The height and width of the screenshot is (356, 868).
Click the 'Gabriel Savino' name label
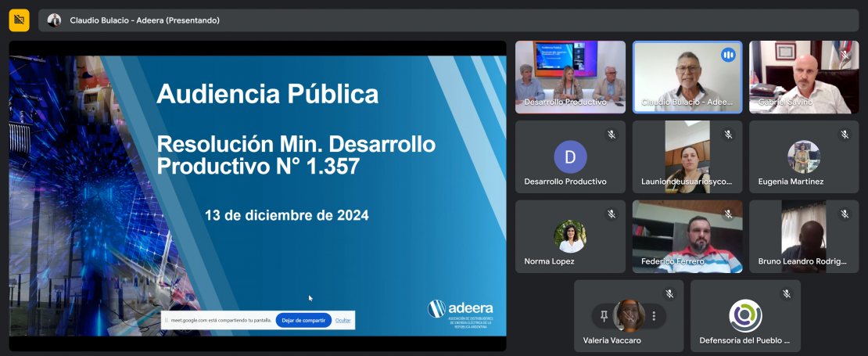[785, 102]
